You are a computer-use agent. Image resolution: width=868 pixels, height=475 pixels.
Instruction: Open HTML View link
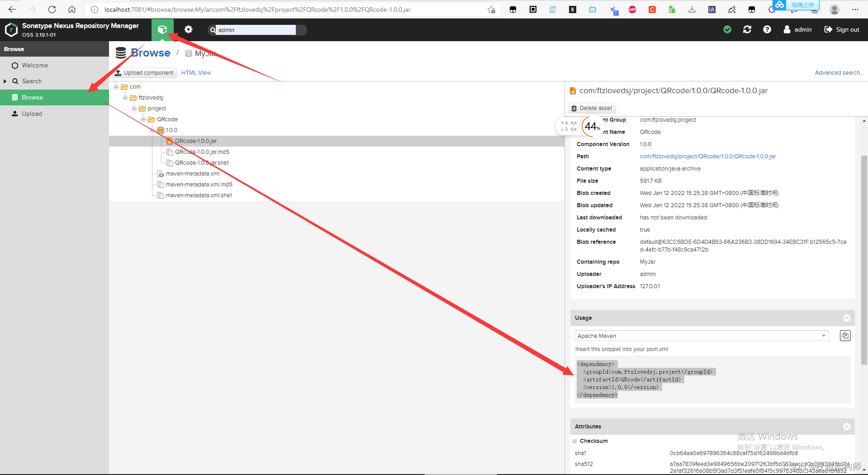coord(196,73)
